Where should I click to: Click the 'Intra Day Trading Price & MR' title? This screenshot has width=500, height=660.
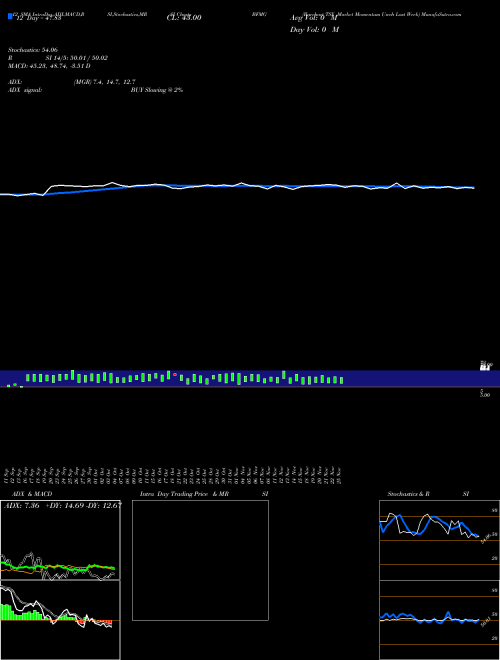click(x=184, y=494)
